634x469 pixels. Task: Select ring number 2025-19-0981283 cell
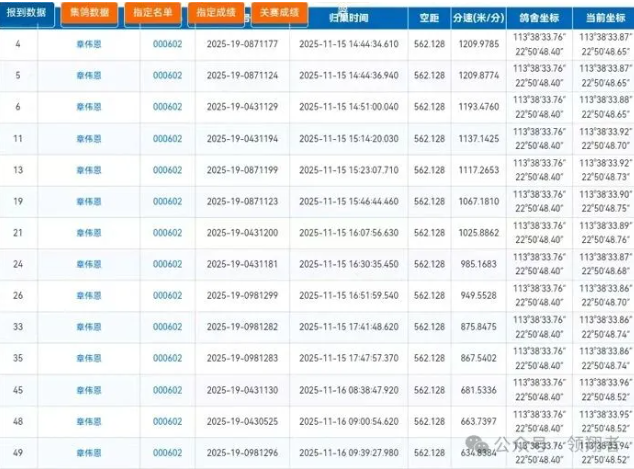point(243,358)
